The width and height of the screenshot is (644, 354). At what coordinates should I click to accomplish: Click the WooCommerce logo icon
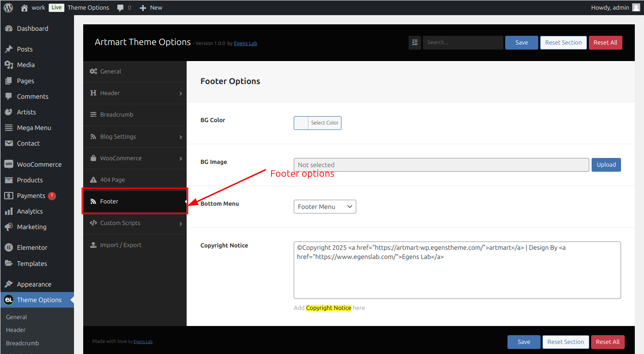tap(9, 164)
